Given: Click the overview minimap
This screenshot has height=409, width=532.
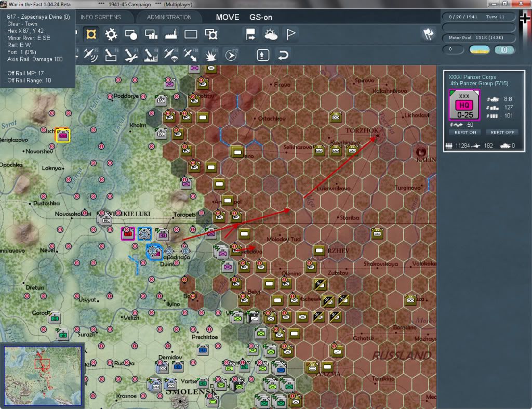Looking at the screenshot, I should click(x=43, y=375).
